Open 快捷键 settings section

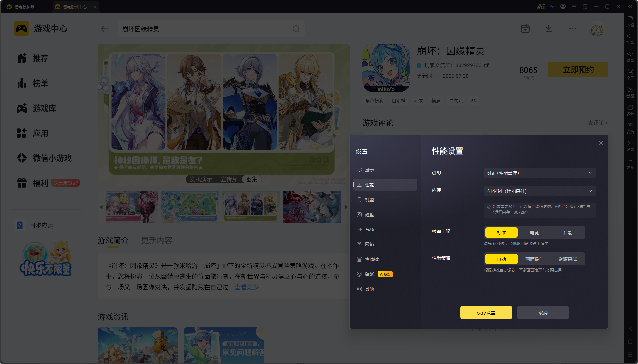click(385, 259)
